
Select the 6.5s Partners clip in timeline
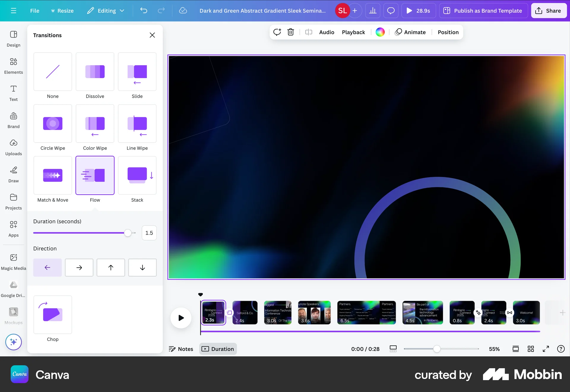pyautogui.click(x=366, y=313)
